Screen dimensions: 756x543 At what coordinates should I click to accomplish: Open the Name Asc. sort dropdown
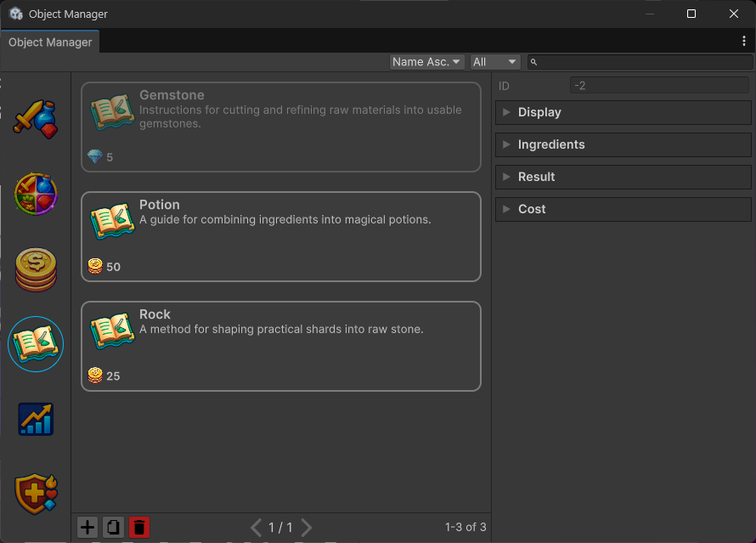pos(427,62)
